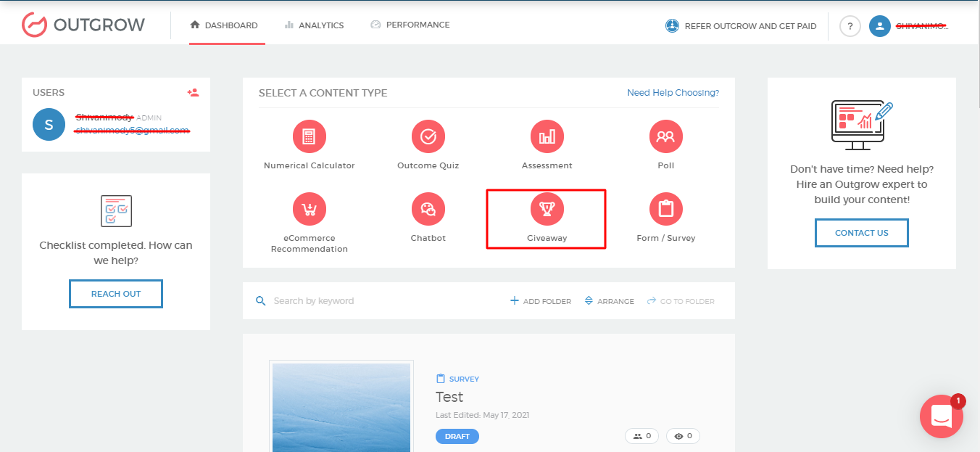Click the Draft status badge

coord(457,437)
